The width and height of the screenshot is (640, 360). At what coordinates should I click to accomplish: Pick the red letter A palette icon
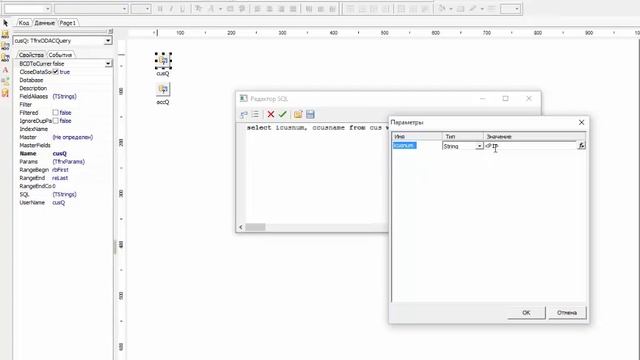[5, 70]
